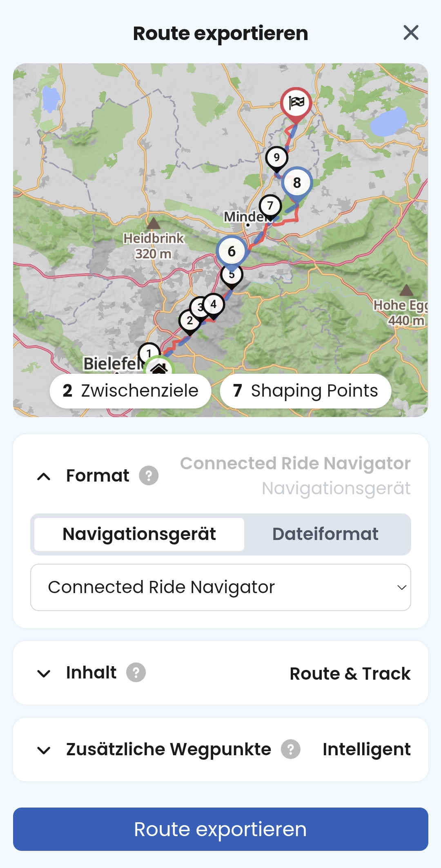The image size is (441, 868).
Task: Click the checkered flag destination marker
Action: (x=296, y=103)
